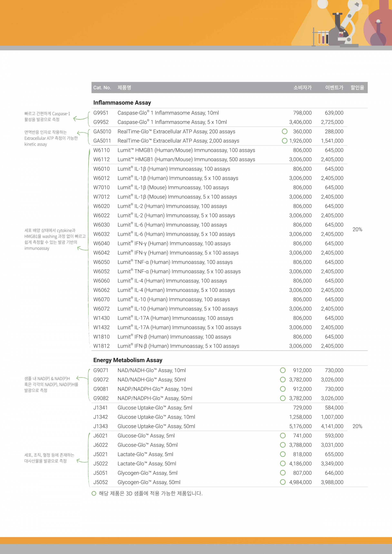
Task: Click the green circle beside Lactate-Glo 50ml price
Action: [x=283, y=464]
